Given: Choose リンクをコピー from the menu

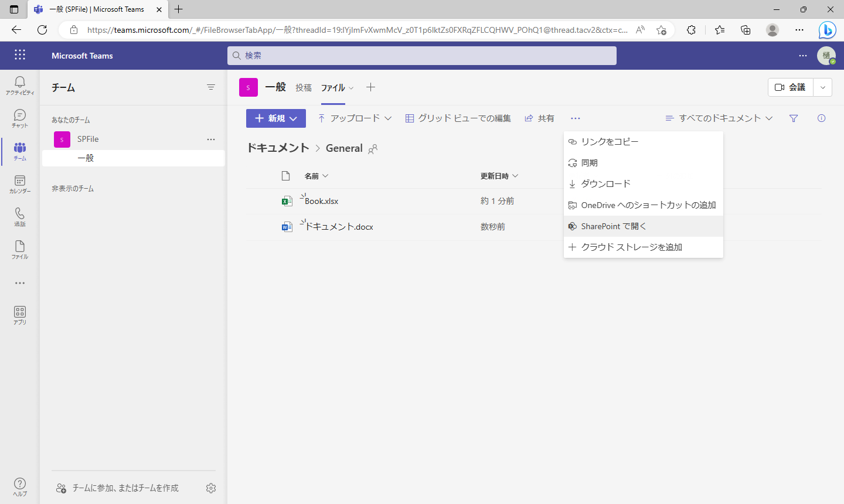Looking at the screenshot, I should [x=644, y=142].
